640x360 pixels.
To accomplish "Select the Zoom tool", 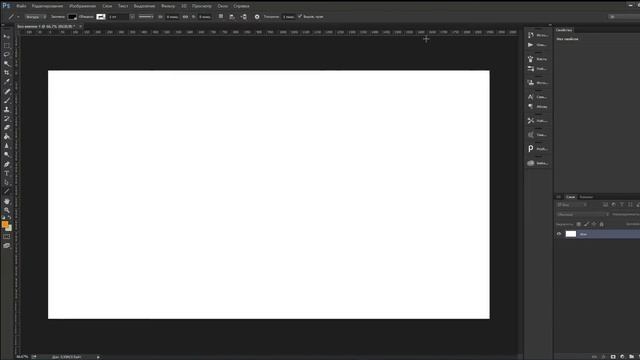I will click(7, 210).
